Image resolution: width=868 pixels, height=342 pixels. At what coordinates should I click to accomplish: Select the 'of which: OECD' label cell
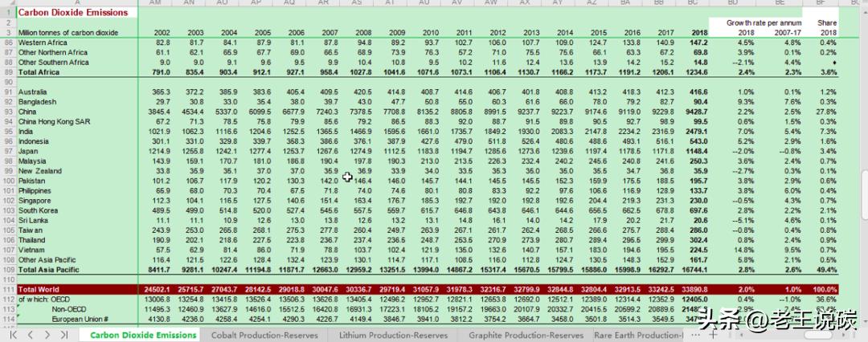pos(77,299)
